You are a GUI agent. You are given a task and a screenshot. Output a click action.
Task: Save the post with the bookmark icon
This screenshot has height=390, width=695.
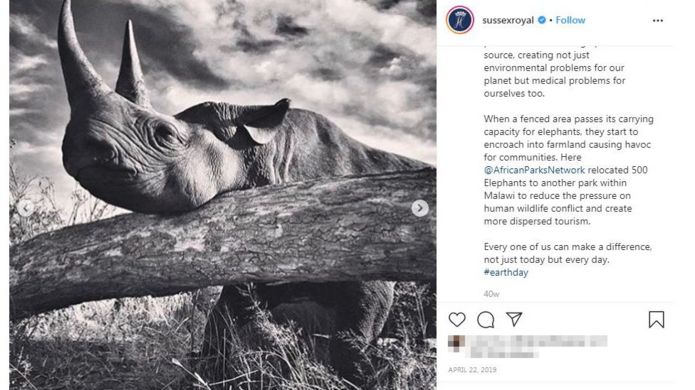pos(656,320)
